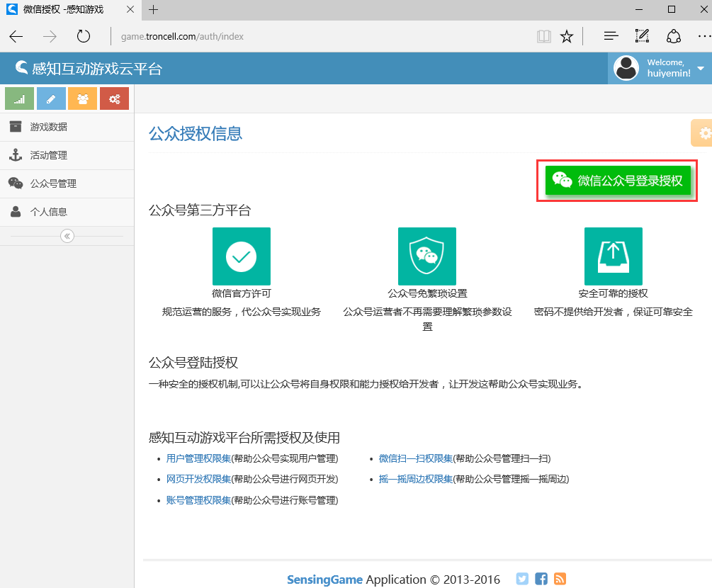Image resolution: width=712 pixels, height=588 pixels.
Task: Click the address bar URL field
Action: pos(318,36)
